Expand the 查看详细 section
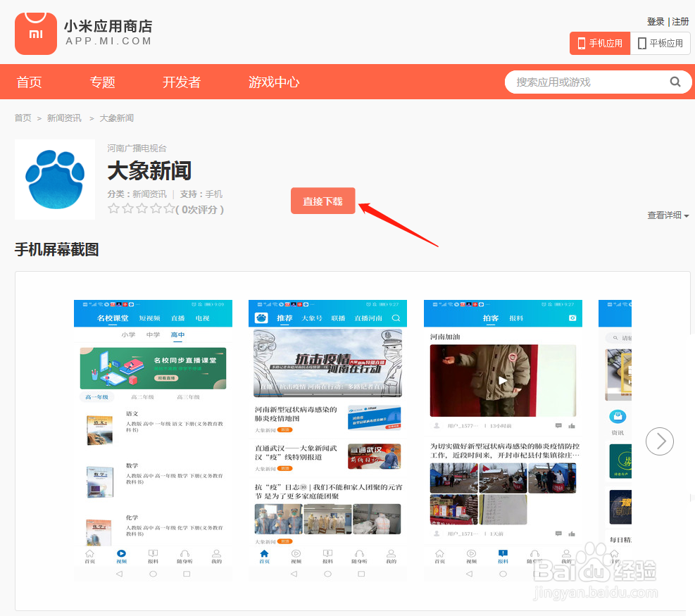This screenshot has width=695, height=616. (x=666, y=215)
